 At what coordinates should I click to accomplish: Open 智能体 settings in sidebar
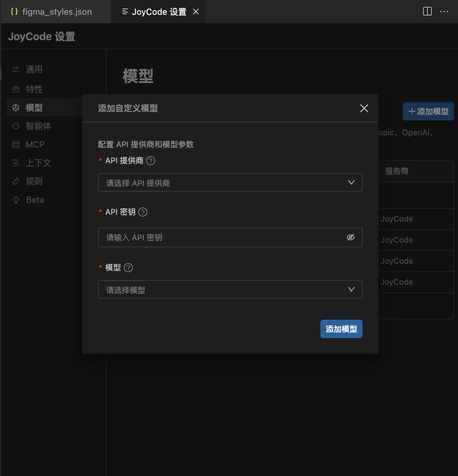pyautogui.click(x=38, y=126)
